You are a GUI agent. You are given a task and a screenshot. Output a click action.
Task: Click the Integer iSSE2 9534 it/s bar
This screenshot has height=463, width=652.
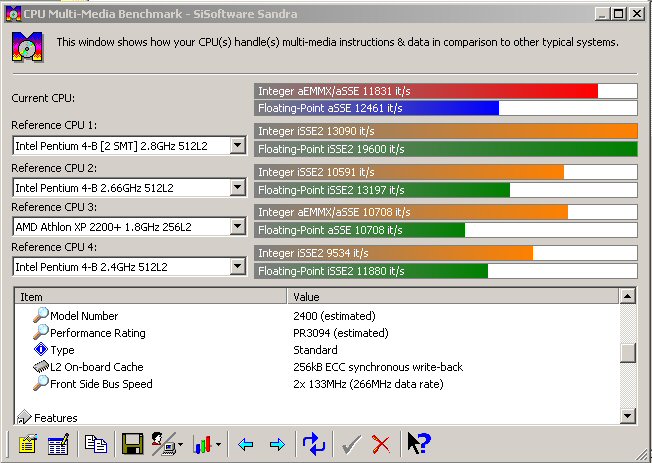446,253
